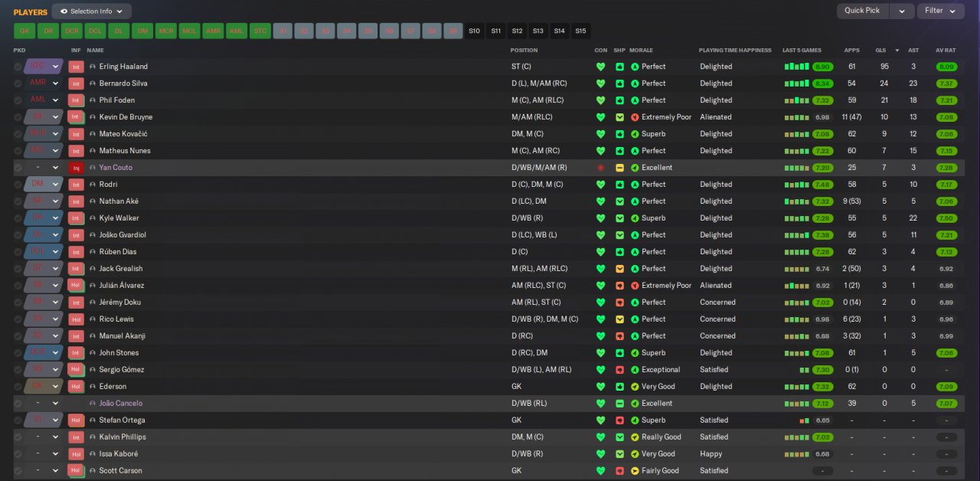Image resolution: width=980 pixels, height=481 pixels.
Task: Open Rodri's DM position dropdown
Action: pos(44,185)
